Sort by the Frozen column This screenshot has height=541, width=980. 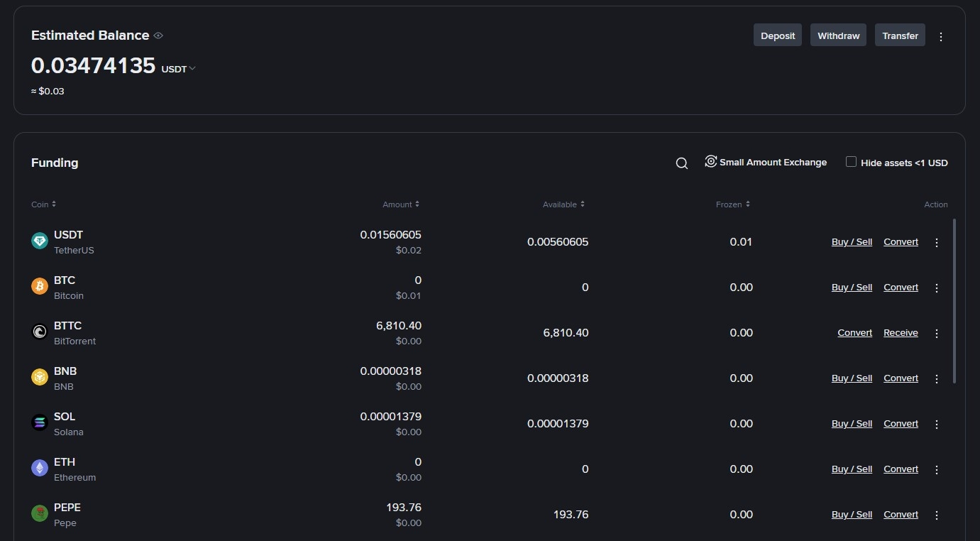(732, 204)
